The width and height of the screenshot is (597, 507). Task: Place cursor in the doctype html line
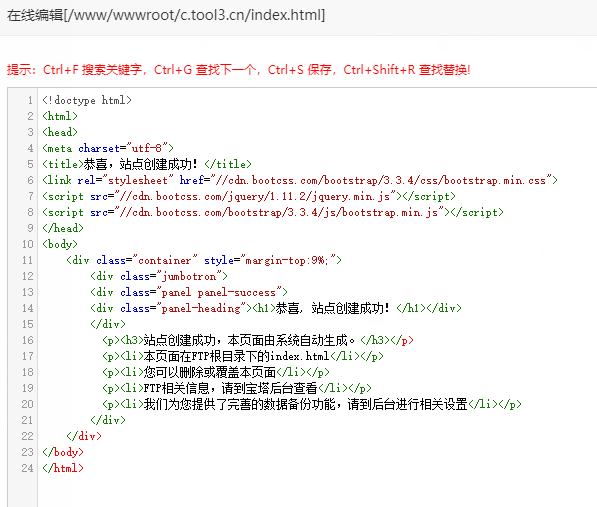(87, 100)
